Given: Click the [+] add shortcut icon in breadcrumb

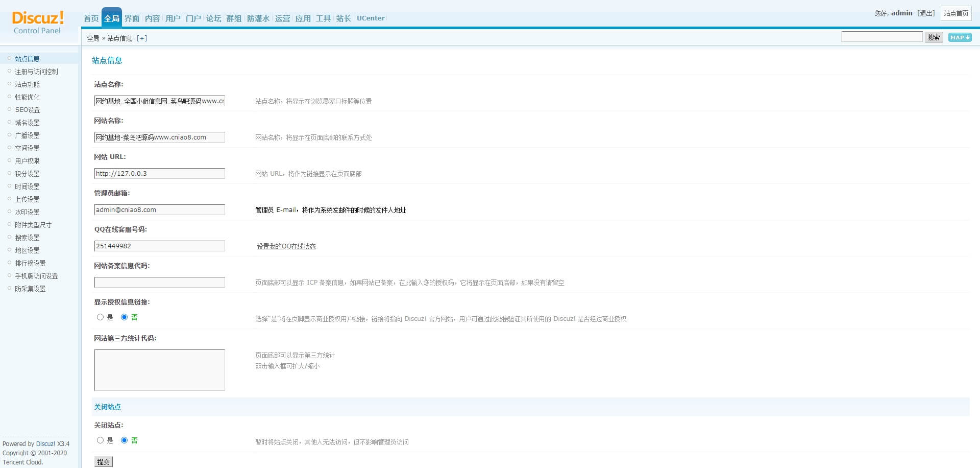Looking at the screenshot, I should (142, 38).
